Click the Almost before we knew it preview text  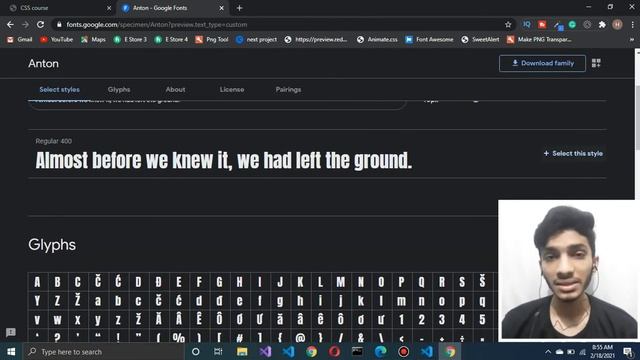pos(224,160)
